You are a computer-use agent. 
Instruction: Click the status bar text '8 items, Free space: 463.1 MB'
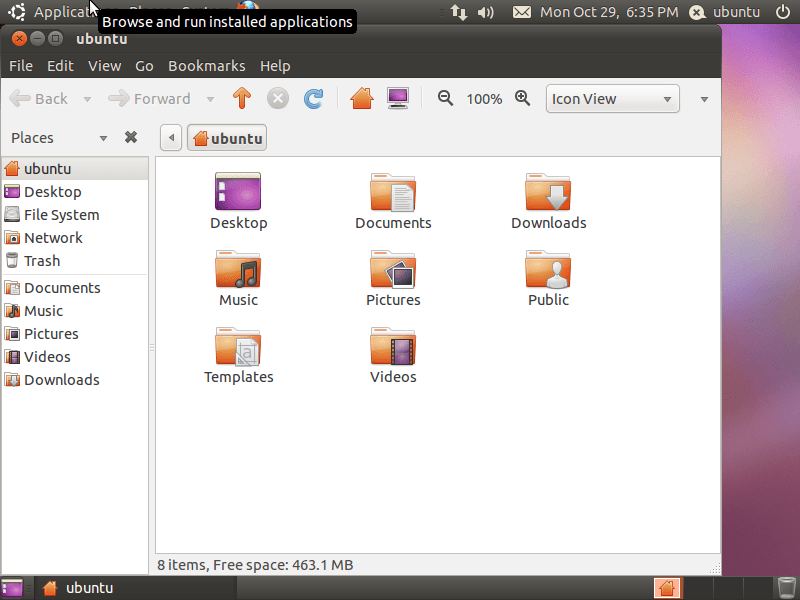255,565
